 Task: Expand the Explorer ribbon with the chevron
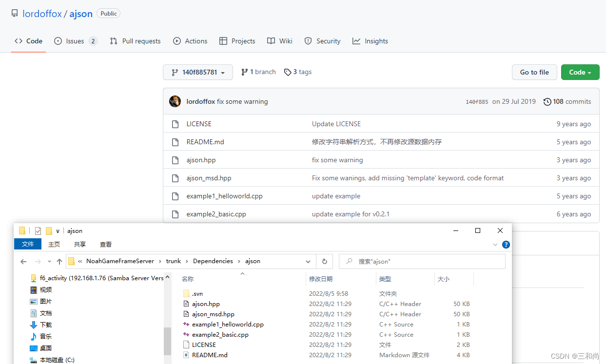click(x=495, y=245)
